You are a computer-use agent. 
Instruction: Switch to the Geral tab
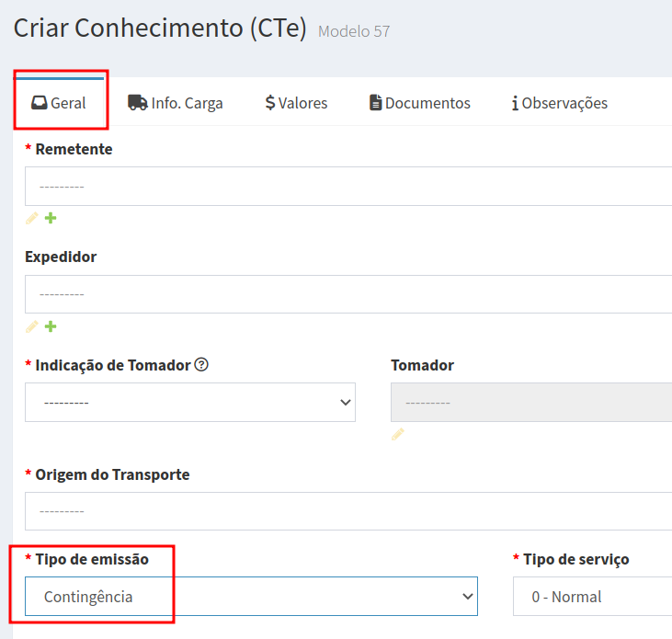click(x=59, y=103)
